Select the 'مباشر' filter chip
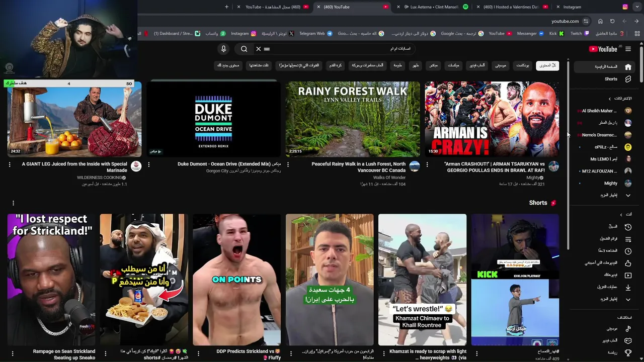Image resolution: width=644 pixels, height=362 pixels. click(433, 65)
